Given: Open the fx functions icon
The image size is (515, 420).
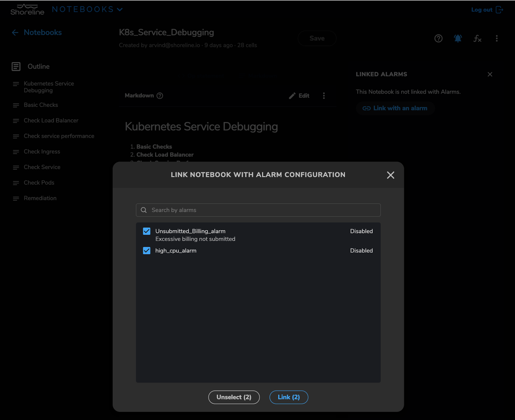Looking at the screenshot, I should click(x=477, y=39).
